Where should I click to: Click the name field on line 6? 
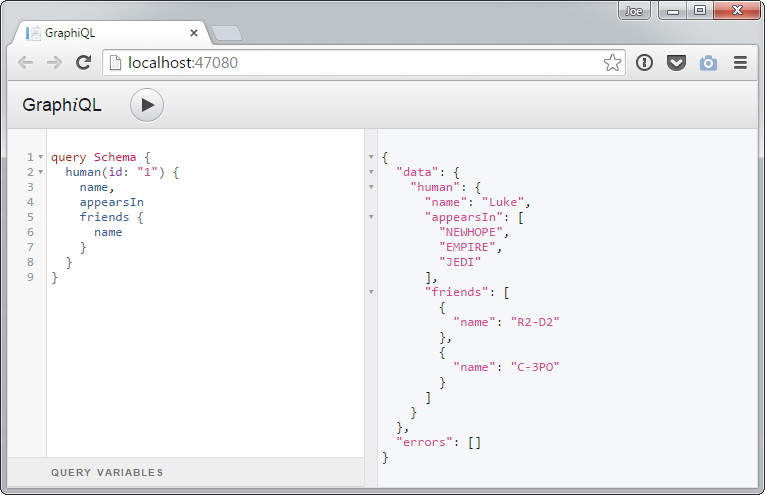coord(108,233)
